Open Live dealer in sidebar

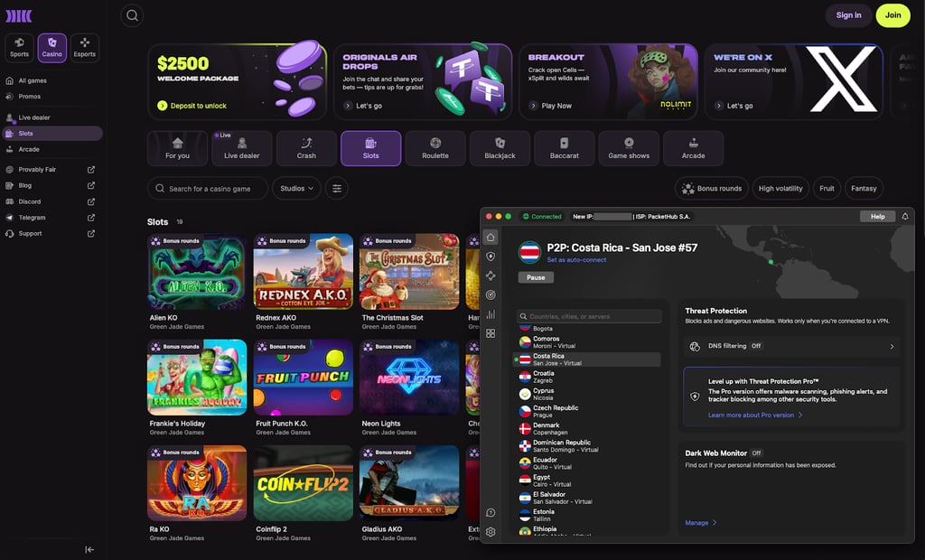pyautogui.click(x=34, y=117)
